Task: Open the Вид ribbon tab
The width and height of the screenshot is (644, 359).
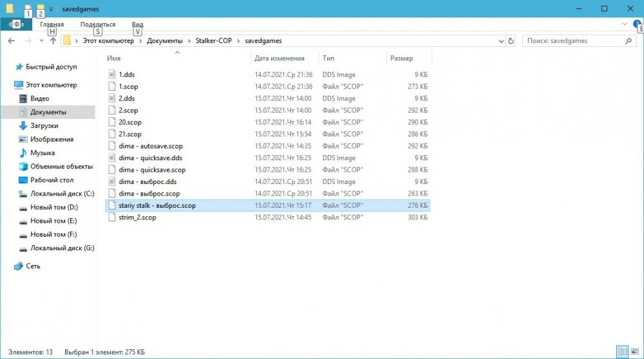Action: click(137, 24)
